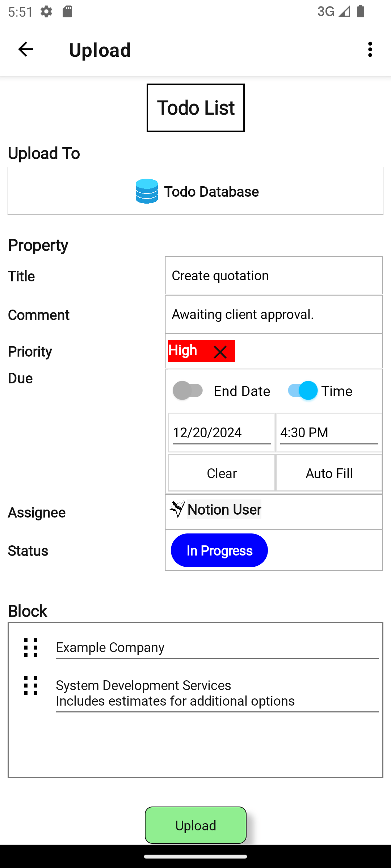Edit the Awaiting client approval comment field

coord(274,314)
